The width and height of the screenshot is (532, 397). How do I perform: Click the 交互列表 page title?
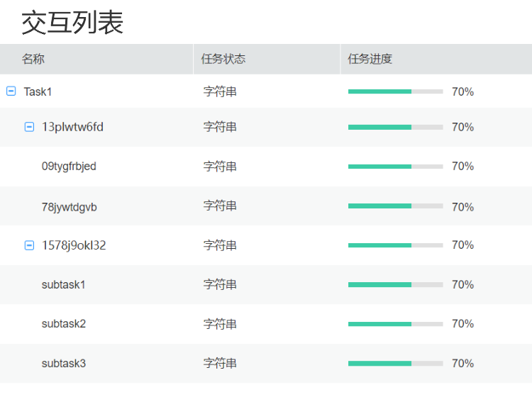tap(72, 23)
